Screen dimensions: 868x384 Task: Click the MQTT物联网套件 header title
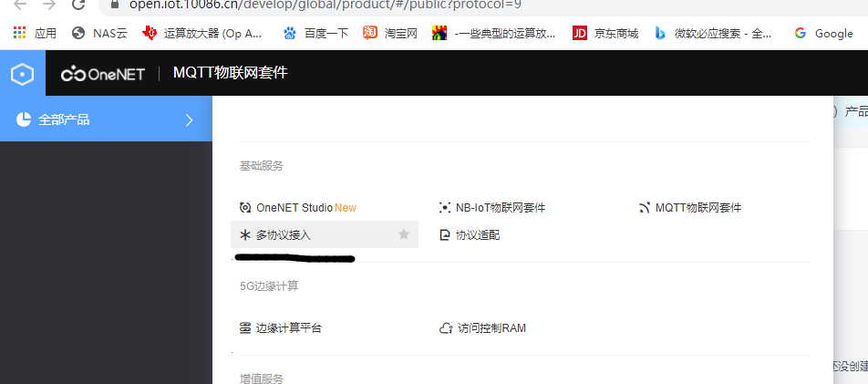(231, 73)
